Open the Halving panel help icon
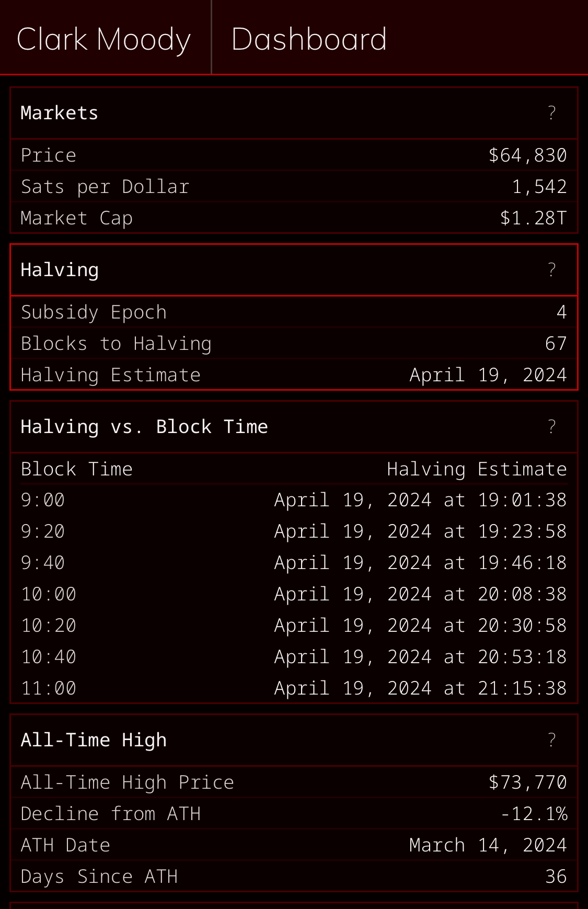The width and height of the screenshot is (588, 909). click(551, 270)
